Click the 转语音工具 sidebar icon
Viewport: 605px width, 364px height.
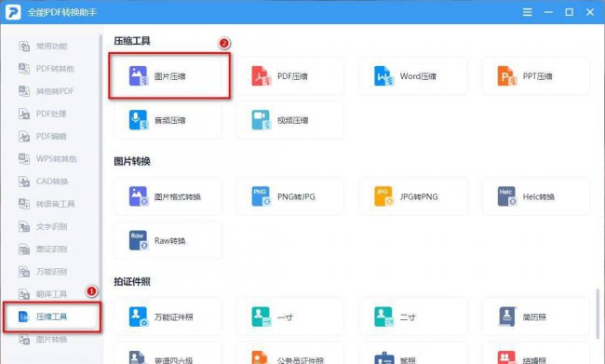(24, 204)
